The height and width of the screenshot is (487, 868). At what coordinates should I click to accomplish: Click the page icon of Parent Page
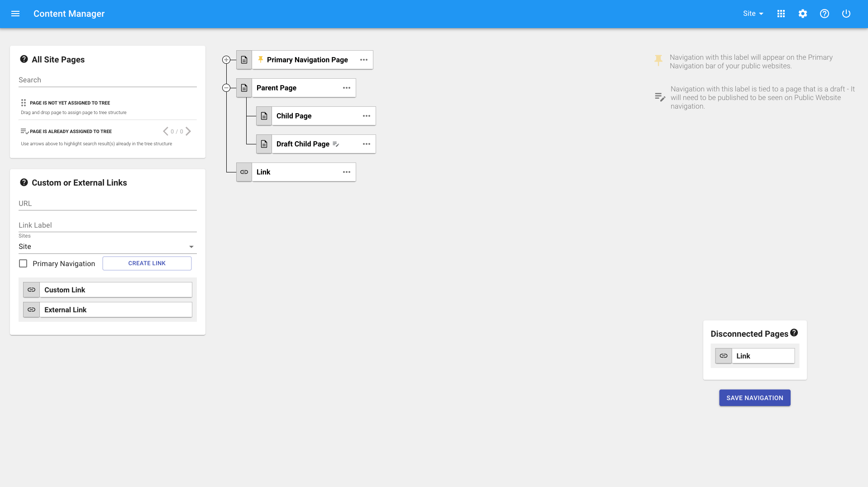244,88
